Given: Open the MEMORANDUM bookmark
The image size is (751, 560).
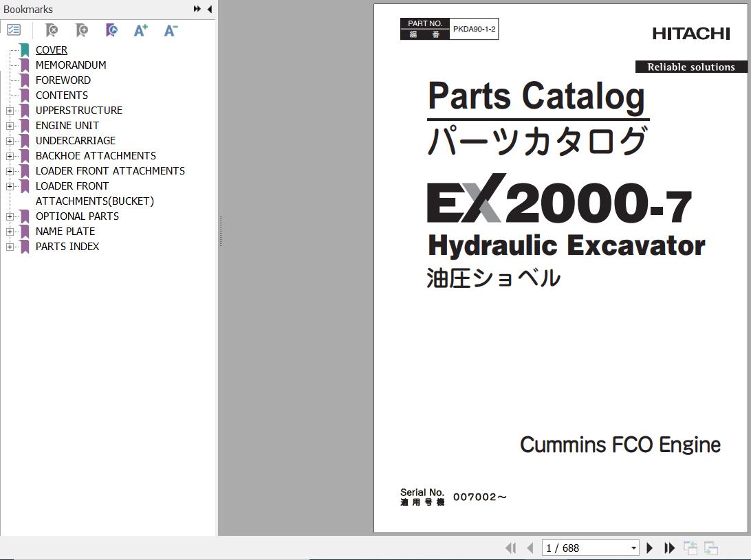Looking at the screenshot, I should (71, 65).
